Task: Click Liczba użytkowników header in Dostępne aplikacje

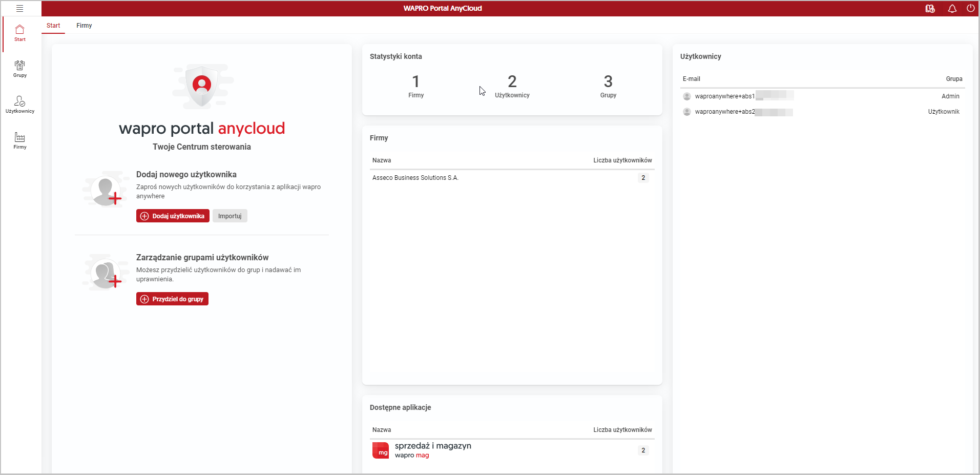Action: coord(622,430)
